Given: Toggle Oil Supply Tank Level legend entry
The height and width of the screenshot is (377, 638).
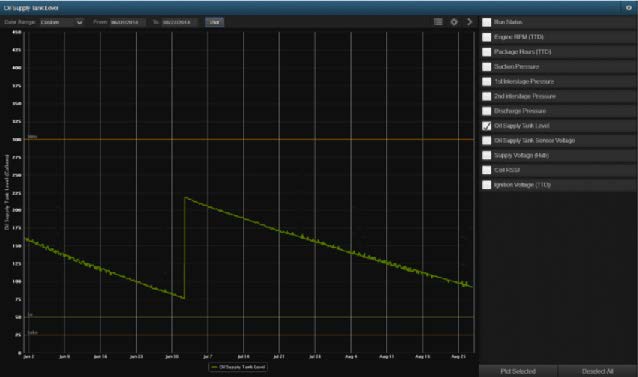Looking at the screenshot, I should (x=238, y=367).
